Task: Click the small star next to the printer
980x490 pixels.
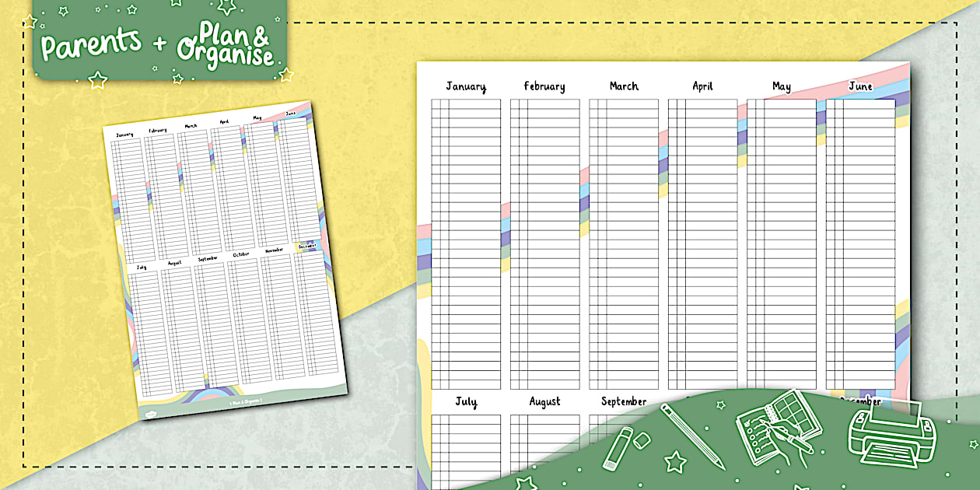Action: pos(971,443)
